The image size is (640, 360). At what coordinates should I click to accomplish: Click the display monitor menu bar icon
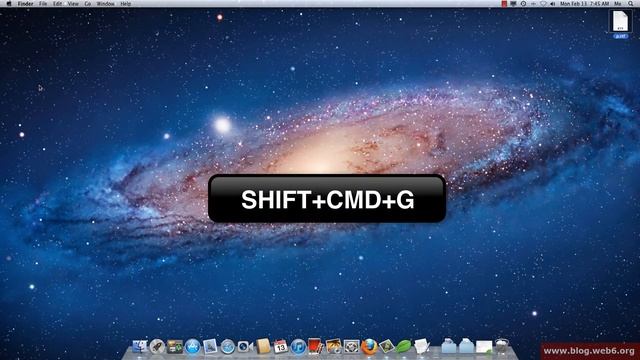513,4
